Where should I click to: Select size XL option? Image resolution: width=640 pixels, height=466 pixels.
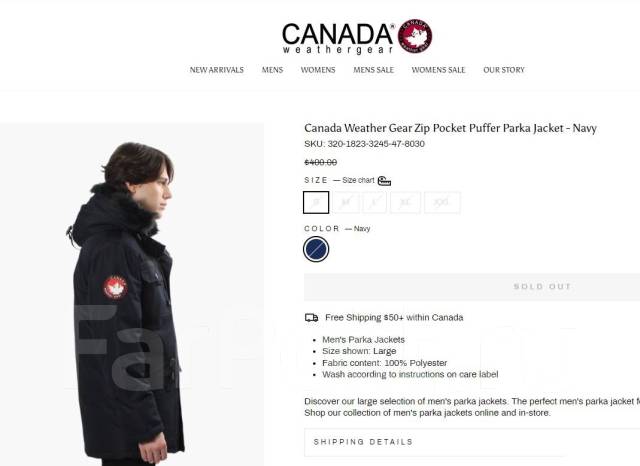pos(405,202)
